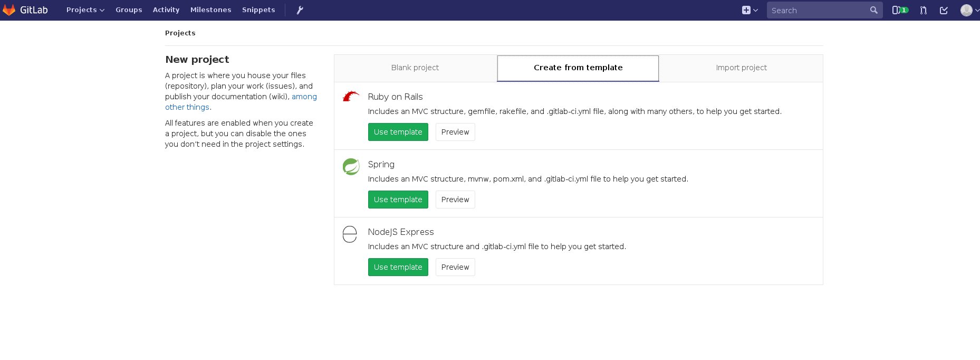The image size is (980, 360).
Task: Click the description mentioning mvnw and pom.xml
Action: point(528,179)
